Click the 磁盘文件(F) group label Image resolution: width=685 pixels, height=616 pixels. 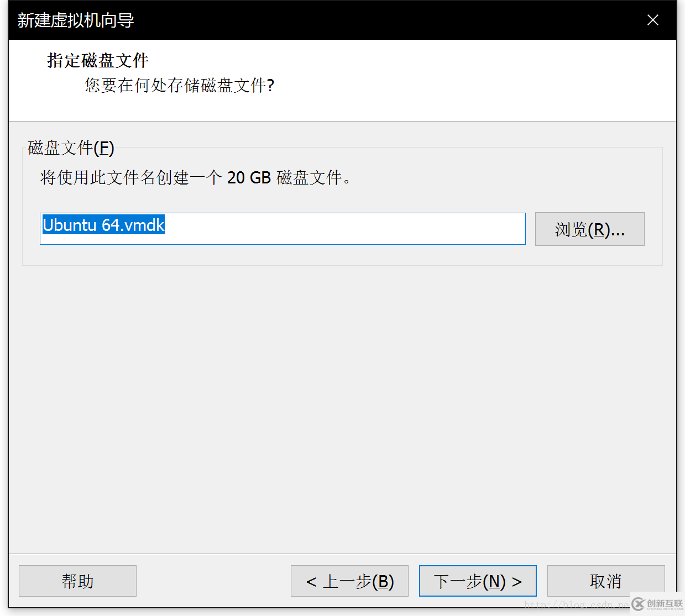[70, 148]
